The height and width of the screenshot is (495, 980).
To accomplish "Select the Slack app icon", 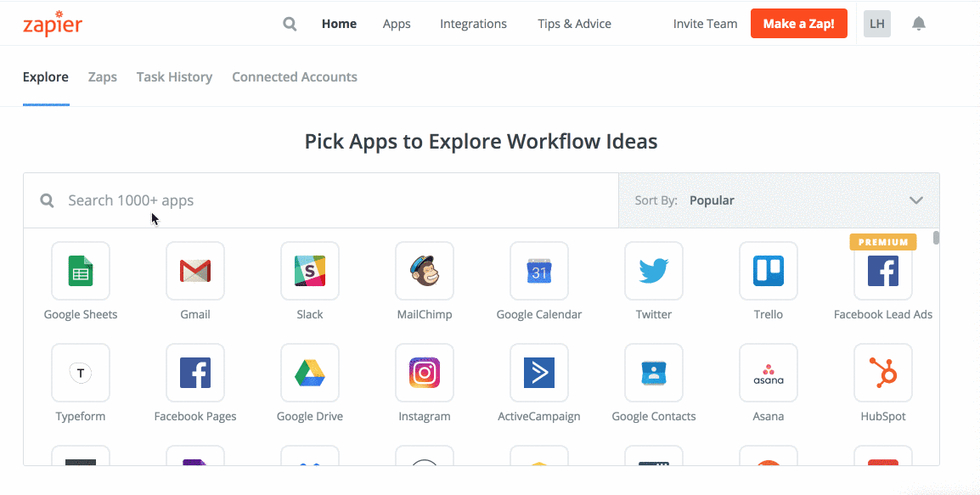I will [310, 271].
